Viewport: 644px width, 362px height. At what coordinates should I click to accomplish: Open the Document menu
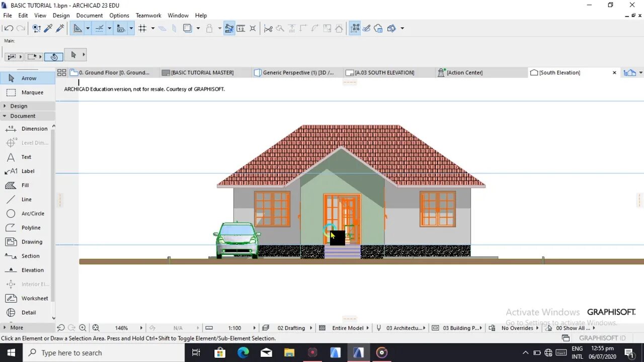click(90, 16)
